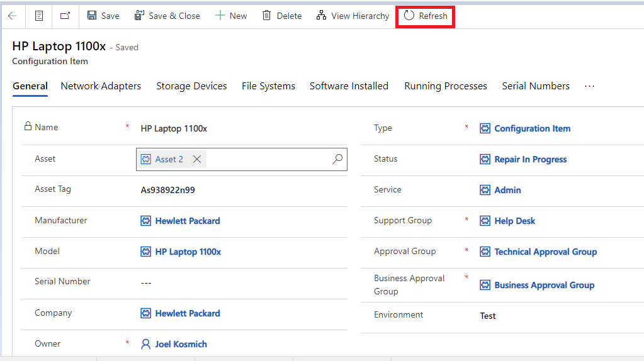Open owner Joel Kosmich link
This screenshot has height=361, width=644.
click(181, 344)
